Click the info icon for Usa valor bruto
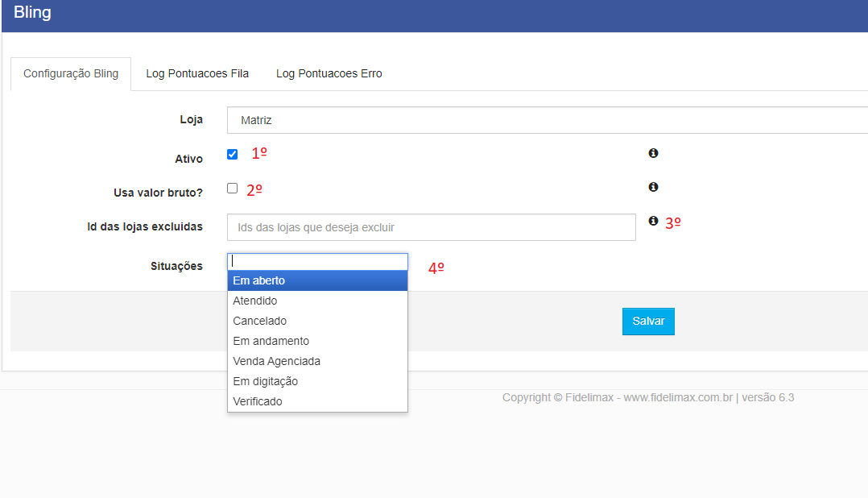The width and height of the screenshot is (868, 498). pyautogui.click(x=653, y=187)
